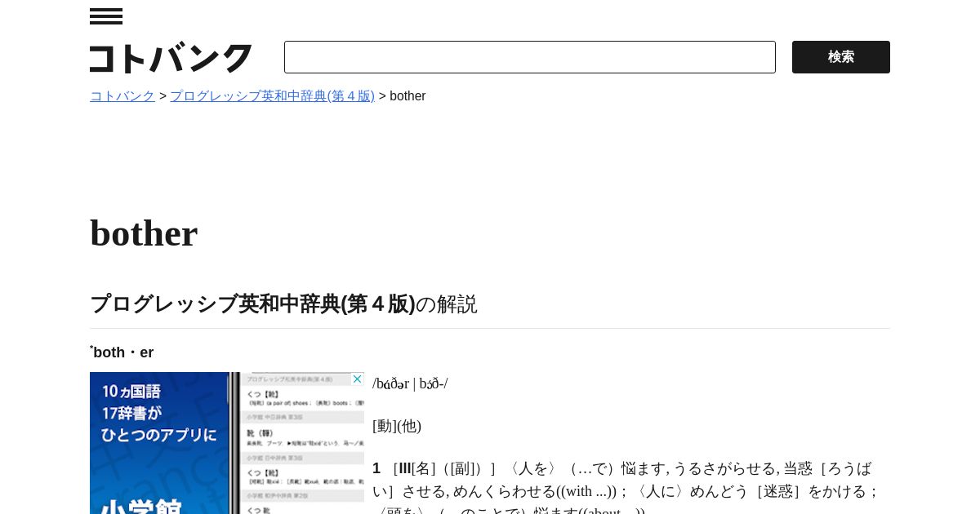Click the 検索 search button
The image size is (980, 514).
(841, 57)
